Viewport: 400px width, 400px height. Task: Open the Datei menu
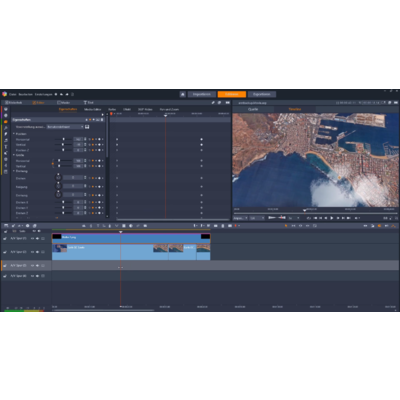13,94
